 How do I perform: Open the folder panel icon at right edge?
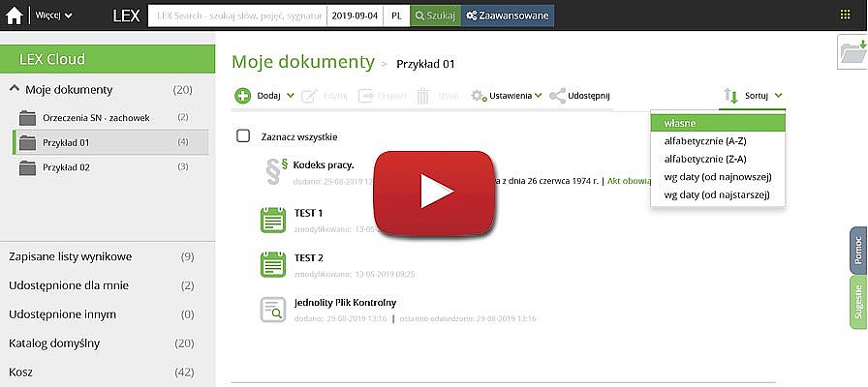click(852, 52)
